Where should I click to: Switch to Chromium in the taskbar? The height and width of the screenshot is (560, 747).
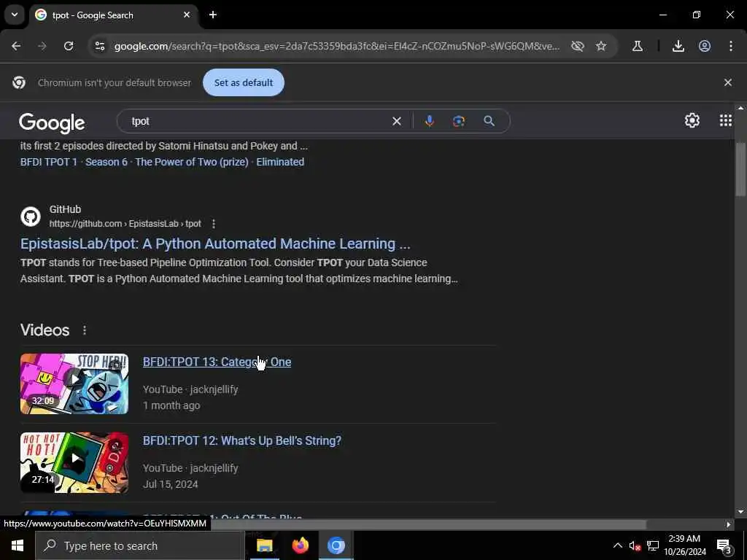pos(336,545)
